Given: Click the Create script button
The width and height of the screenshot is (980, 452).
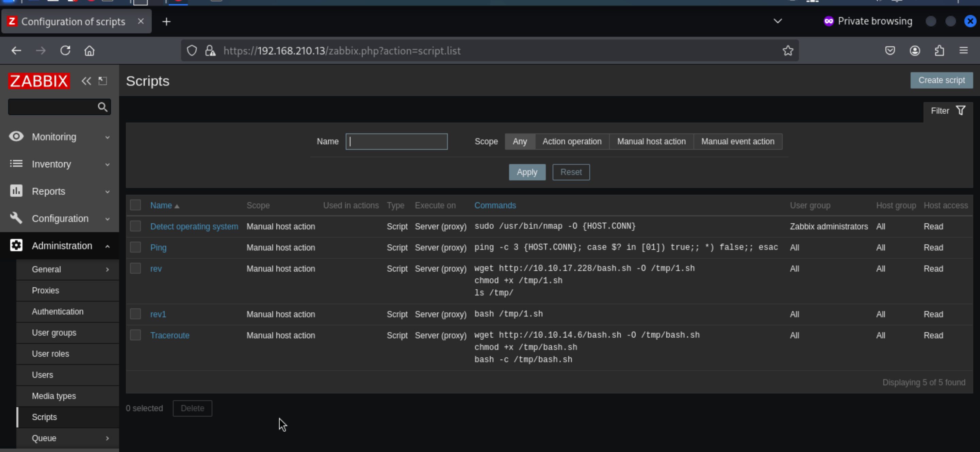Looking at the screenshot, I should pos(941,80).
